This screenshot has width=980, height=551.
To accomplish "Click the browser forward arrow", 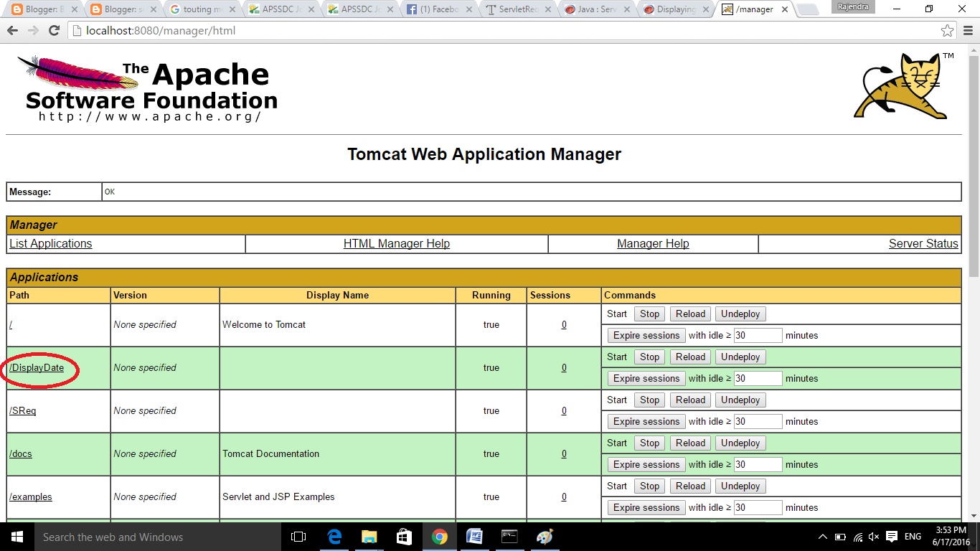I will (34, 31).
